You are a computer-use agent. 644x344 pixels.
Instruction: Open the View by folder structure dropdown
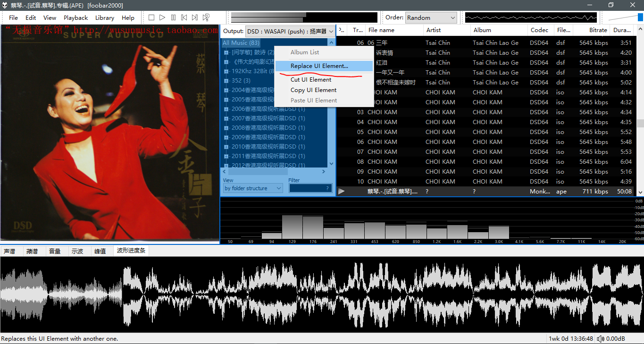click(253, 188)
